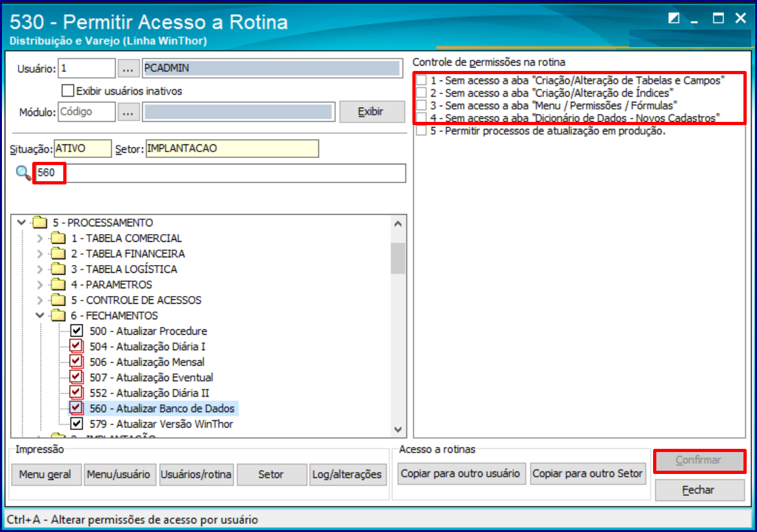This screenshot has width=757, height=532.
Task: Check option 2 Sem acesso Criação/Alteração de Índices
Action: coord(421,93)
